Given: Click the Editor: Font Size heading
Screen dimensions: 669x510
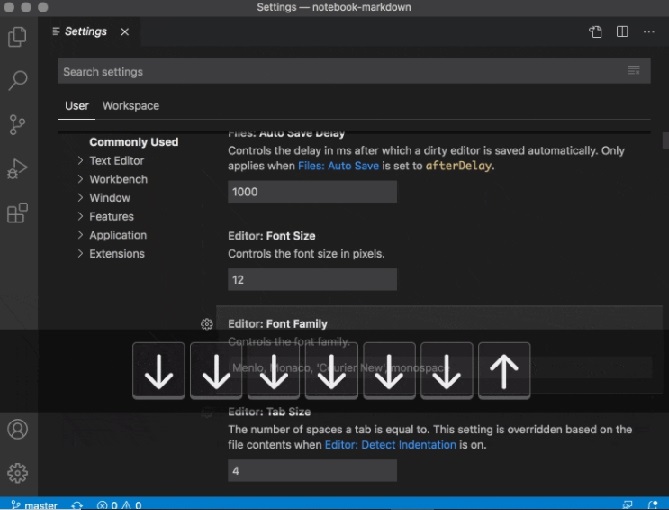Looking at the screenshot, I should [x=272, y=236].
